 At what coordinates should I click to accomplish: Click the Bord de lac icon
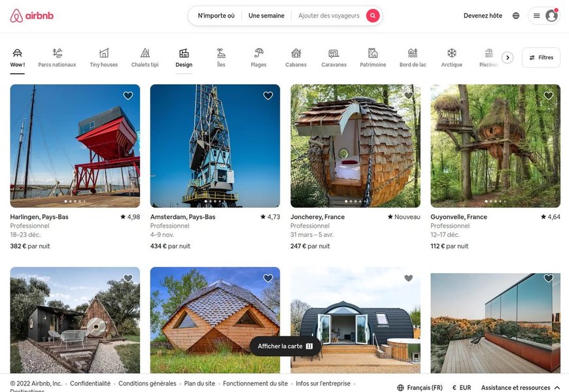tap(413, 54)
